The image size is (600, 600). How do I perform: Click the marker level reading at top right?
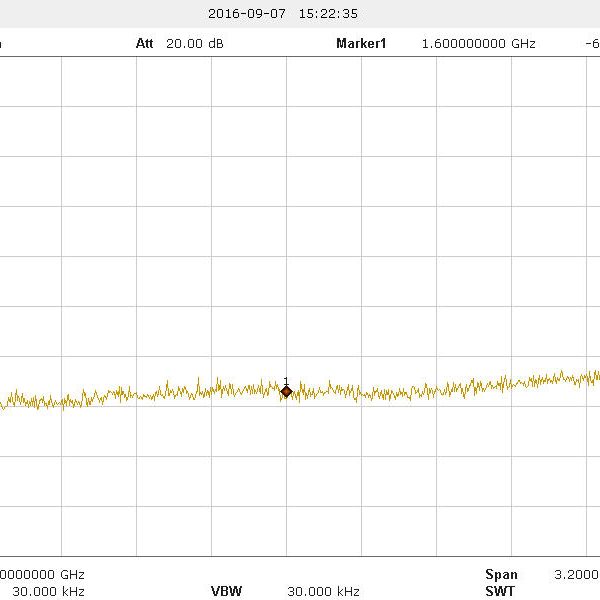click(x=592, y=44)
